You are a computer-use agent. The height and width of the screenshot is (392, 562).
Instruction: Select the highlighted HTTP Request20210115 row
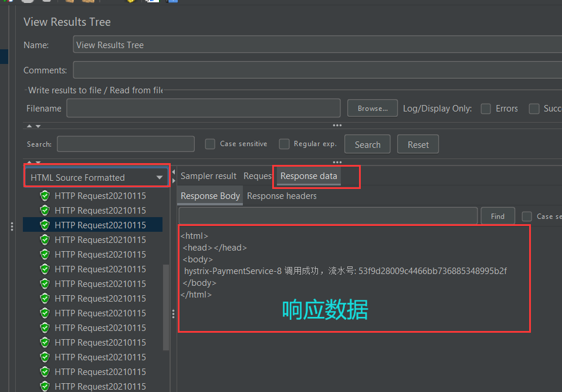point(93,225)
